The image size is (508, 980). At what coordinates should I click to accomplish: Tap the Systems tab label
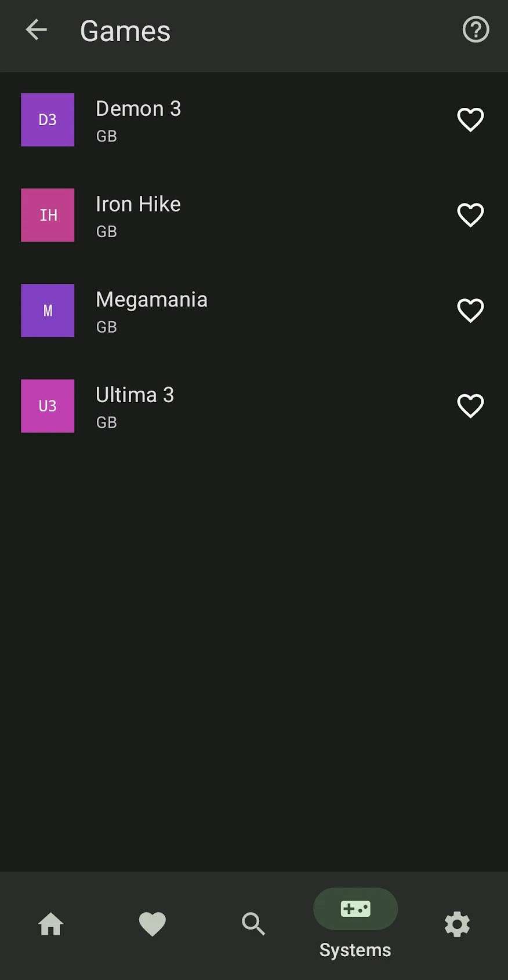(x=355, y=950)
